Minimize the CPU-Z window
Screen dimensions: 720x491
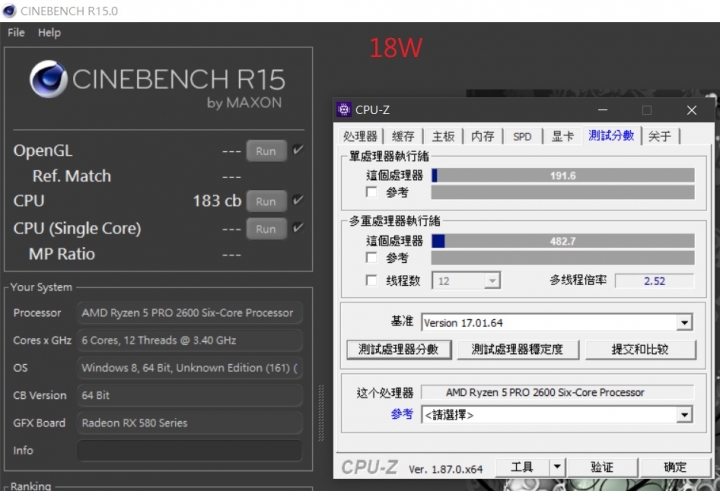coord(602,110)
